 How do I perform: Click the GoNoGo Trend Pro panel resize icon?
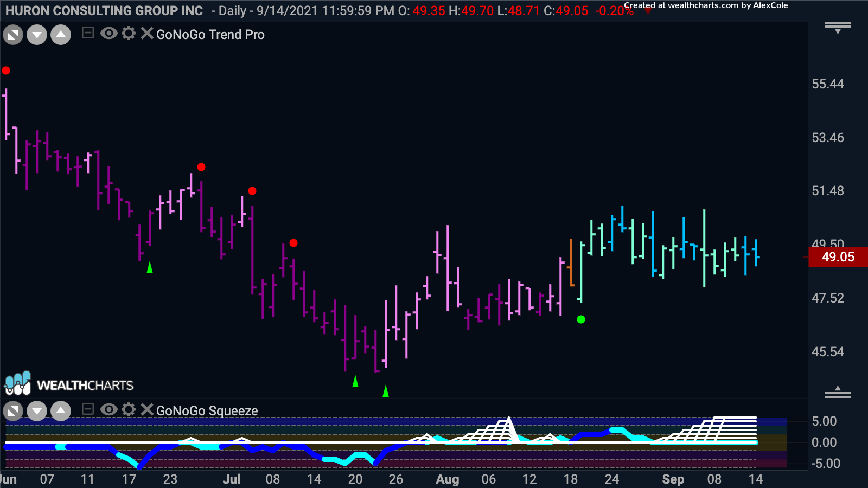tap(13, 35)
